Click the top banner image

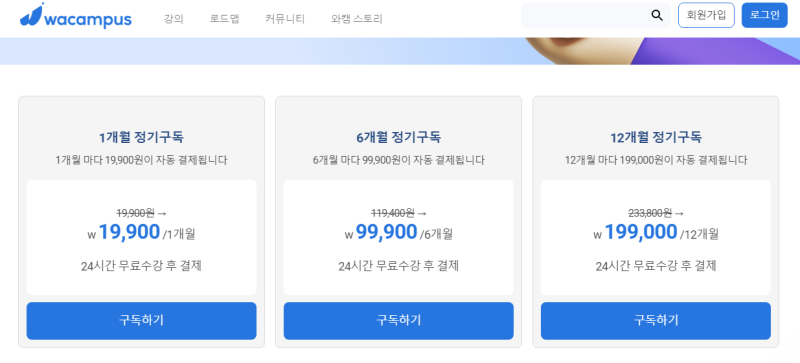(400, 51)
